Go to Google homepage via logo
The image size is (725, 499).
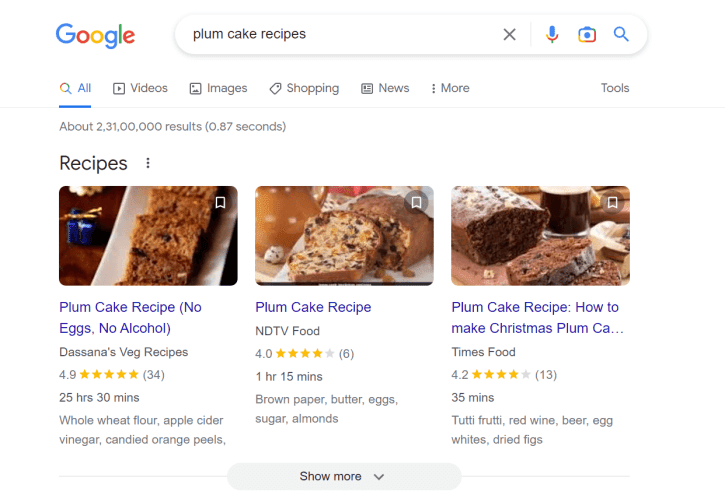coord(95,35)
